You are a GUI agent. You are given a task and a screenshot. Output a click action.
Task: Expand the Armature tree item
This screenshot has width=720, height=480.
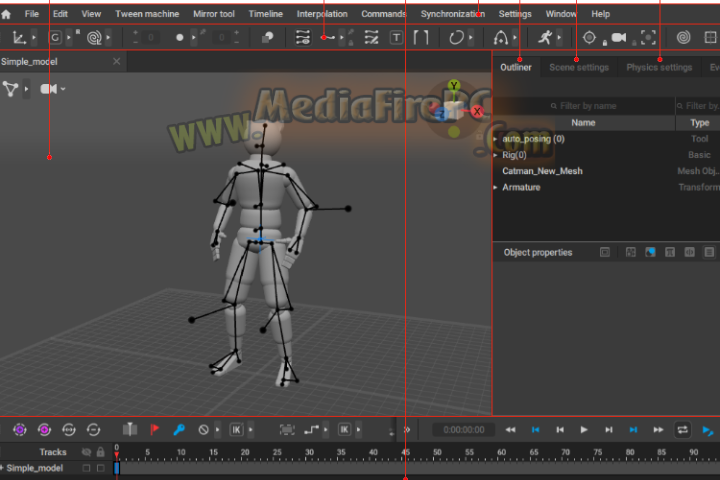pyautogui.click(x=495, y=187)
